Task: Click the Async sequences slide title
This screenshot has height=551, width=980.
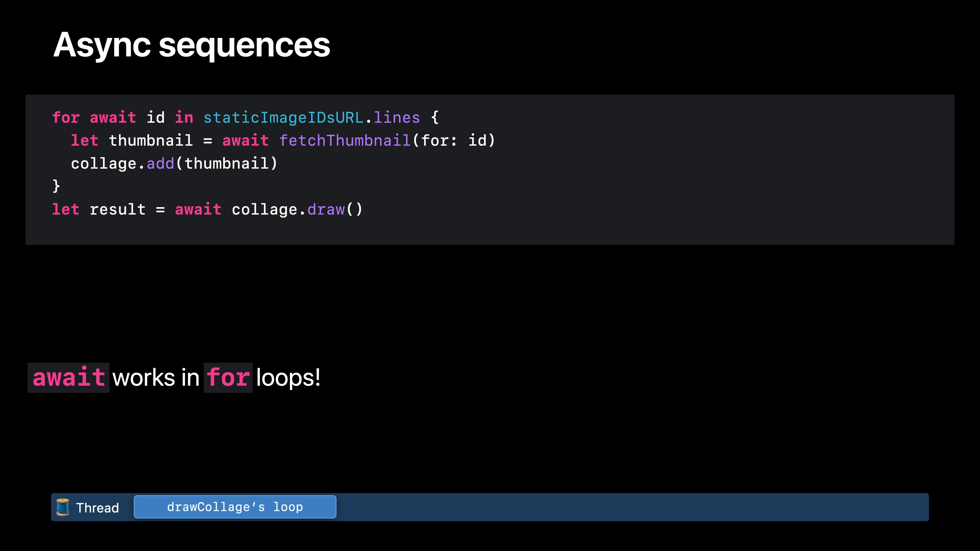Action: coord(191,45)
